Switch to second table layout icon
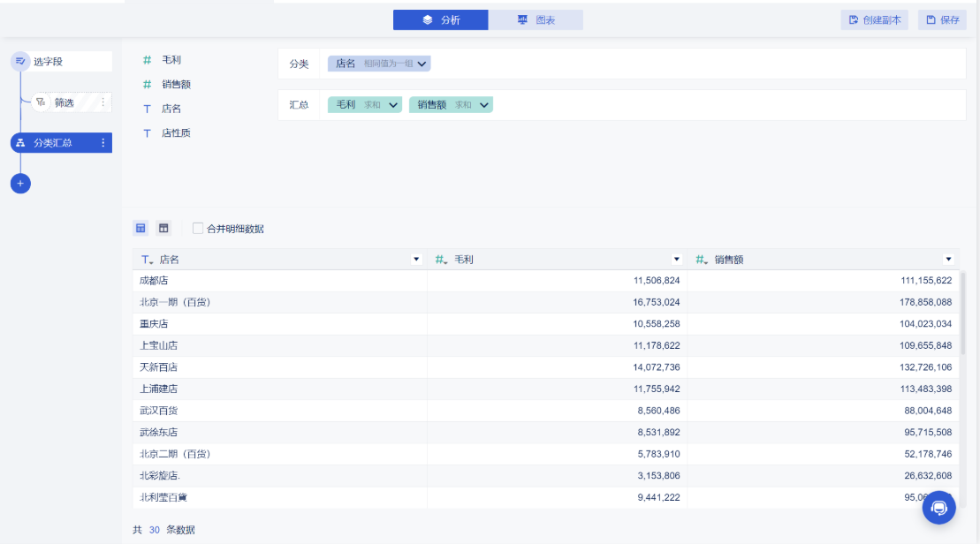The width and height of the screenshot is (980, 544). (x=163, y=229)
